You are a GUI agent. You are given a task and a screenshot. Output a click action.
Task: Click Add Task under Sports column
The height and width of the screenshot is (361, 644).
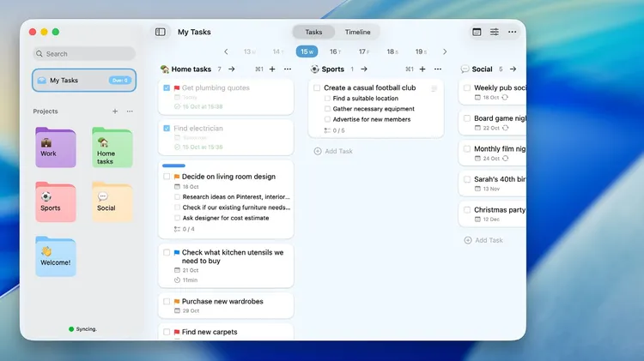tap(333, 151)
